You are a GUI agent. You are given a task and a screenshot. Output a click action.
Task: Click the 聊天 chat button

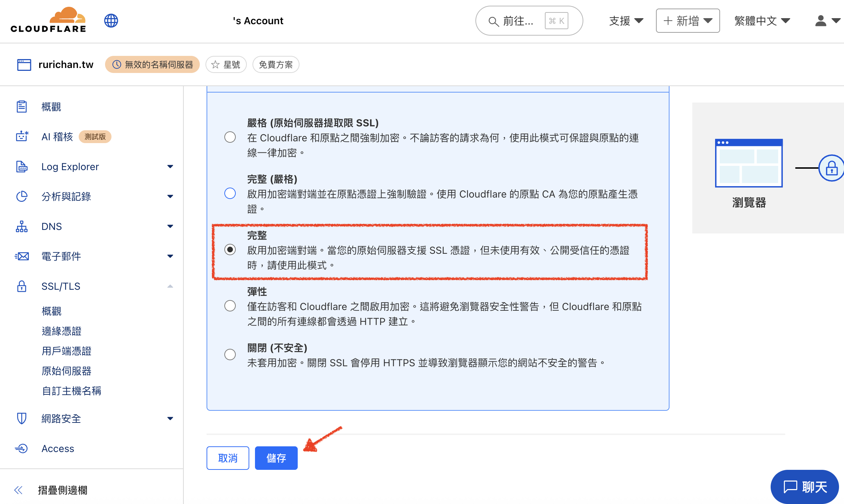pos(804,487)
